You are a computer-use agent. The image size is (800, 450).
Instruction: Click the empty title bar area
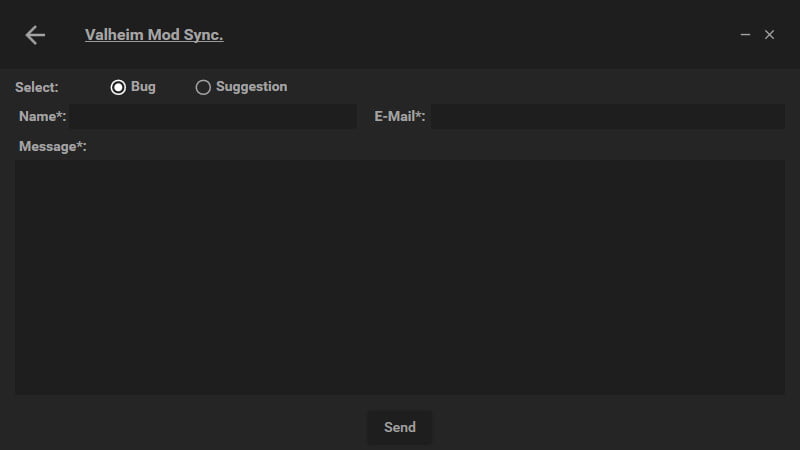[480, 35]
